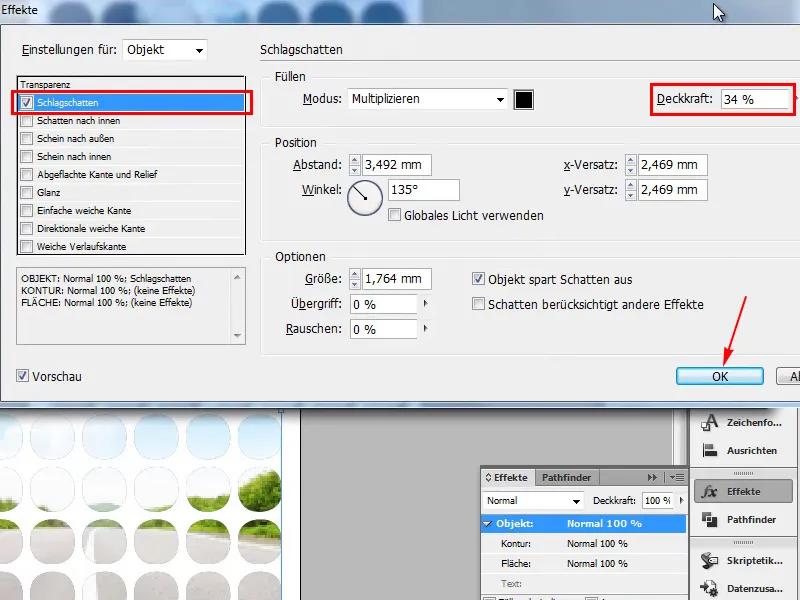The image size is (800, 600).
Task: Uncheck the Vorschau option
Action: point(22,375)
